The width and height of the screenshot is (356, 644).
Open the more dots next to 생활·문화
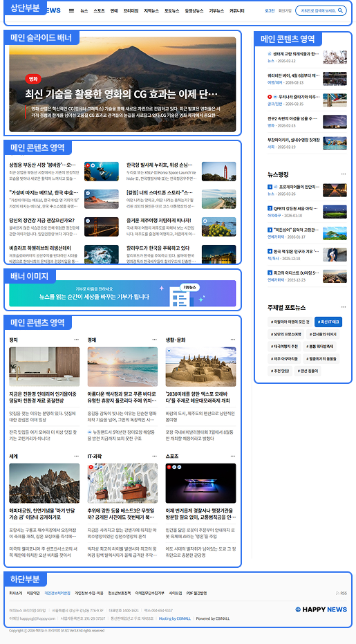233,340
